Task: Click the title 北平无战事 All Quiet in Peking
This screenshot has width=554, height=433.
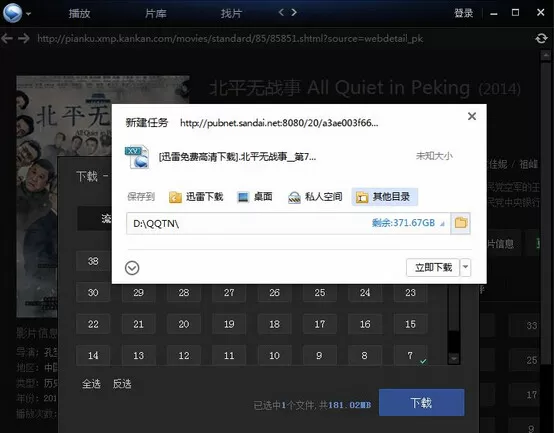Action: [339, 88]
